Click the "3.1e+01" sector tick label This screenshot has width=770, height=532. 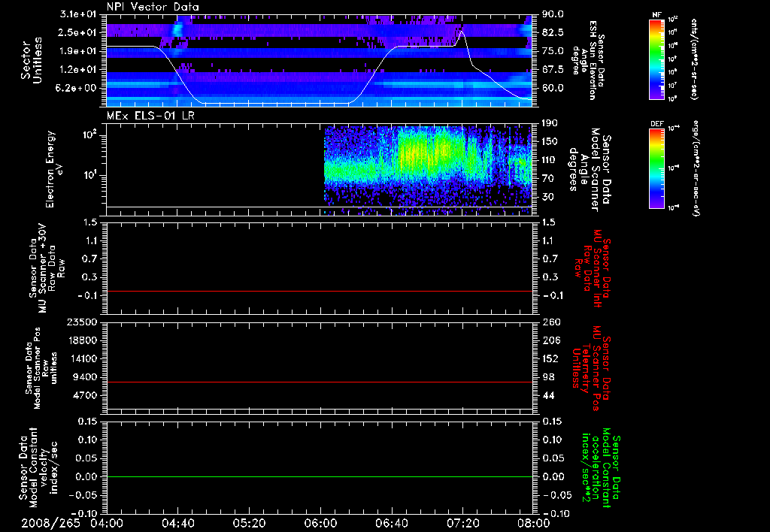(x=79, y=14)
